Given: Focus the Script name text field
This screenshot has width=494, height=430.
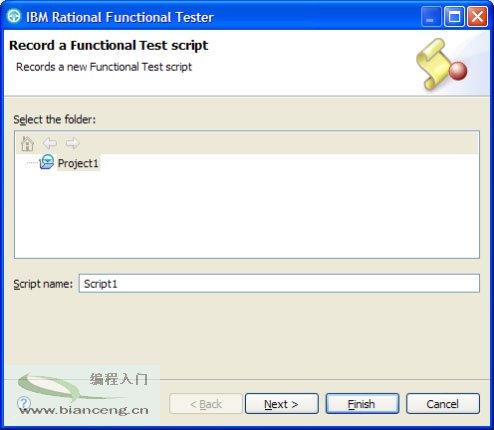Looking at the screenshot, I should [279, 284].
